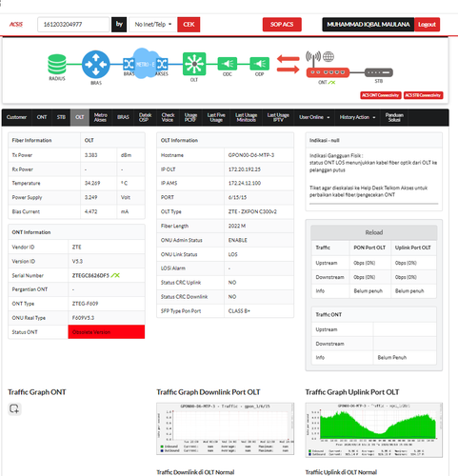Click the ACS STB Connectivity button

(x=423, y=95)
